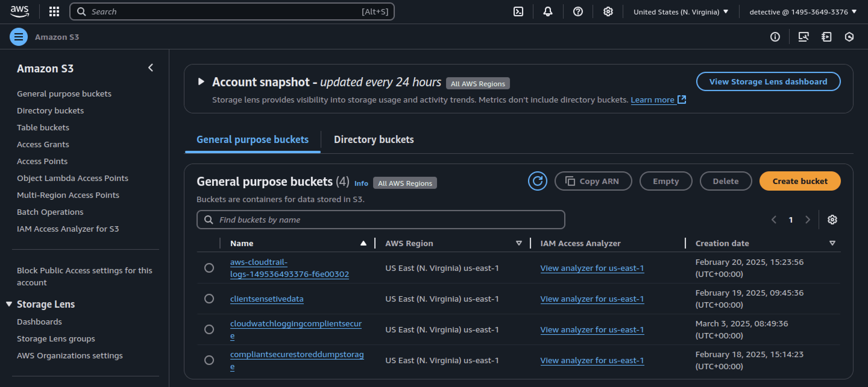Image resolution: width=868 pixels, height=387 pixels.
Task: Open the services grid menu icon
Action: tap(54, 12)
